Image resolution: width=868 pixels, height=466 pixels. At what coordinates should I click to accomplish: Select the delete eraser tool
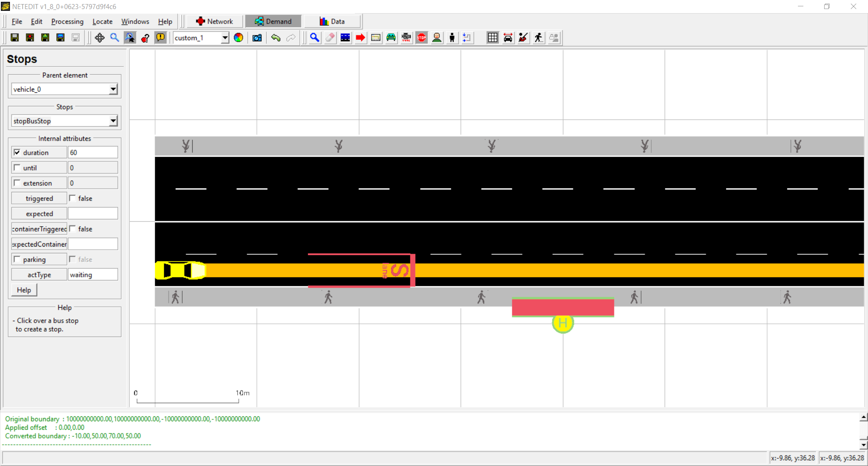click(x=330, y=38)
